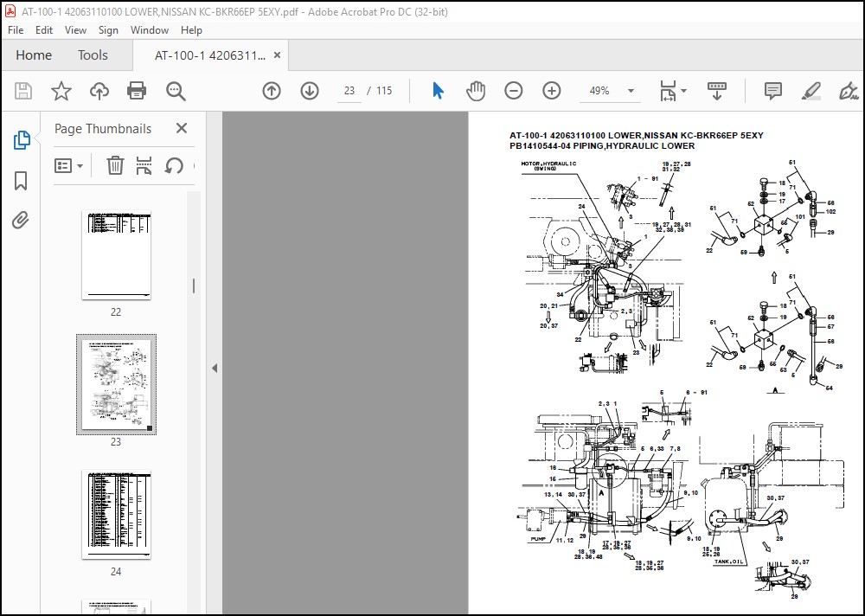Select the AT-100-1 document tab

pyautogui.click(x=210, y=55)
